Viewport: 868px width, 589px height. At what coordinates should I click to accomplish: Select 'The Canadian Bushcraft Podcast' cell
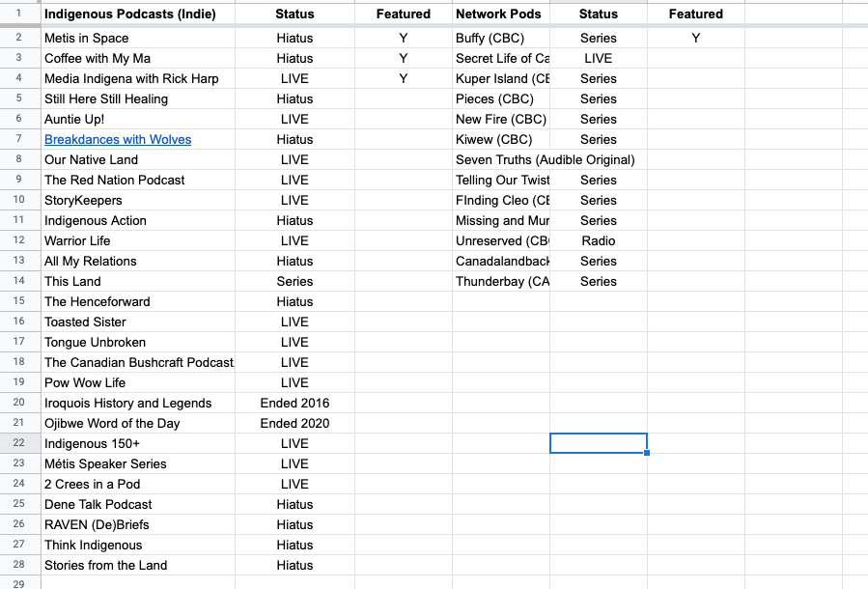(138, 363)
